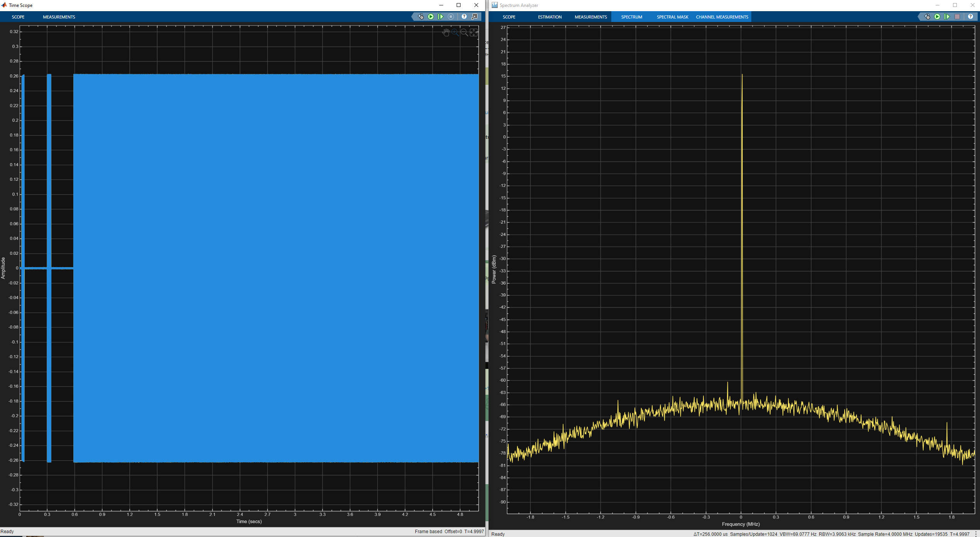
Task: Click 'Frequency (MHz)' axis label
Action: click(x=740, y=524)
